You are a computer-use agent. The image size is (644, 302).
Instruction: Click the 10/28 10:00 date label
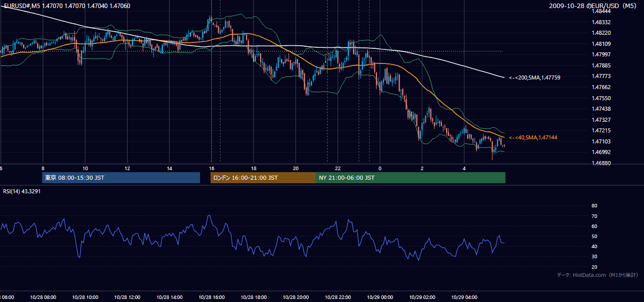(x=85, y=297)
